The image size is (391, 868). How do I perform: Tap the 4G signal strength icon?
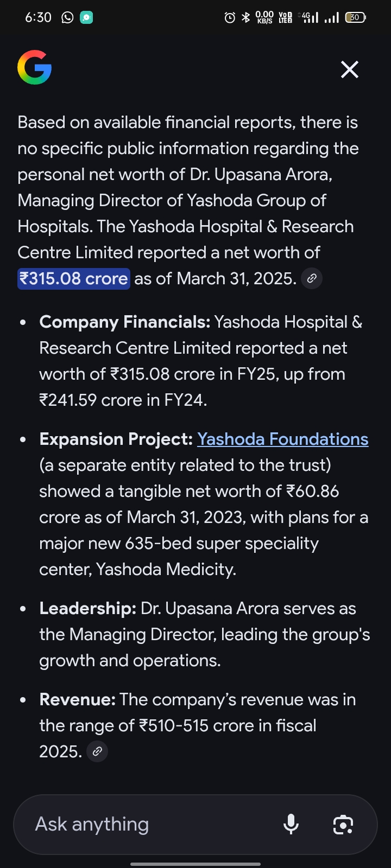pyautogui.click(x=310, y=17)
